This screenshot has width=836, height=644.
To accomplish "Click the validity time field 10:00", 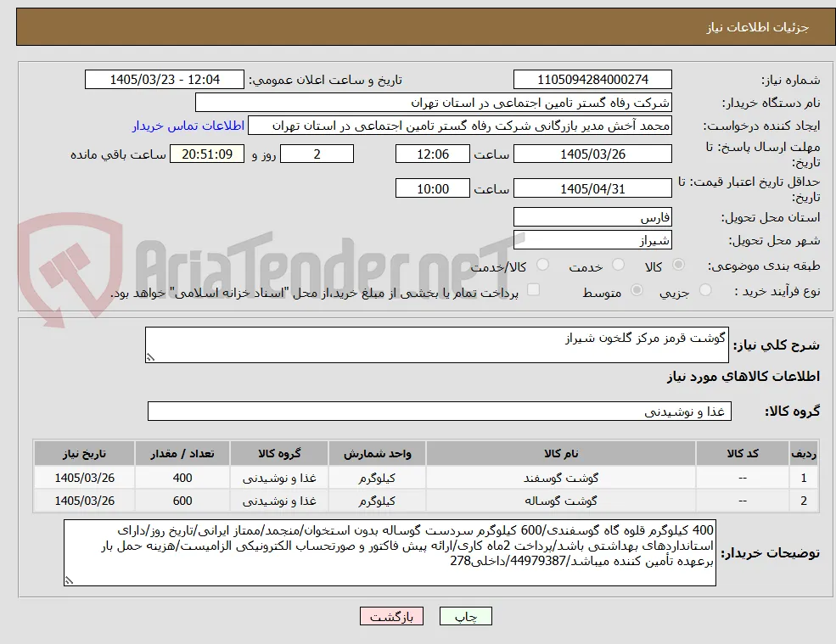I will pos(432,188).
